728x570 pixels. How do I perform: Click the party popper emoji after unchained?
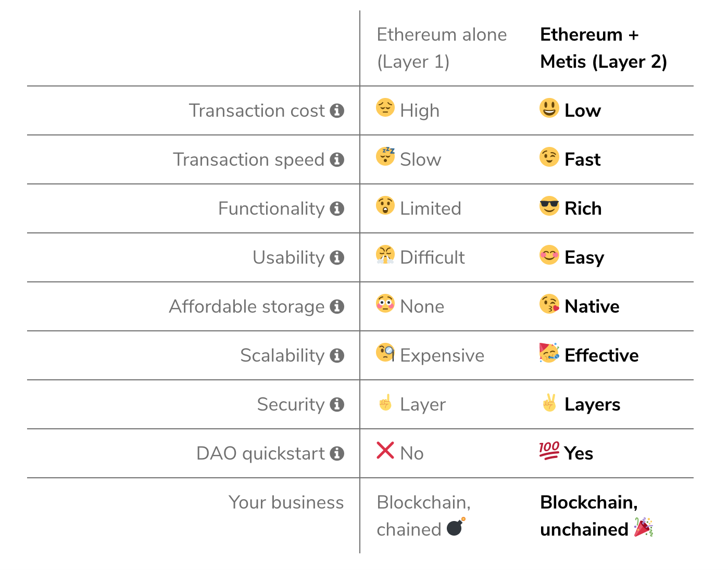[x=644, y=527]
